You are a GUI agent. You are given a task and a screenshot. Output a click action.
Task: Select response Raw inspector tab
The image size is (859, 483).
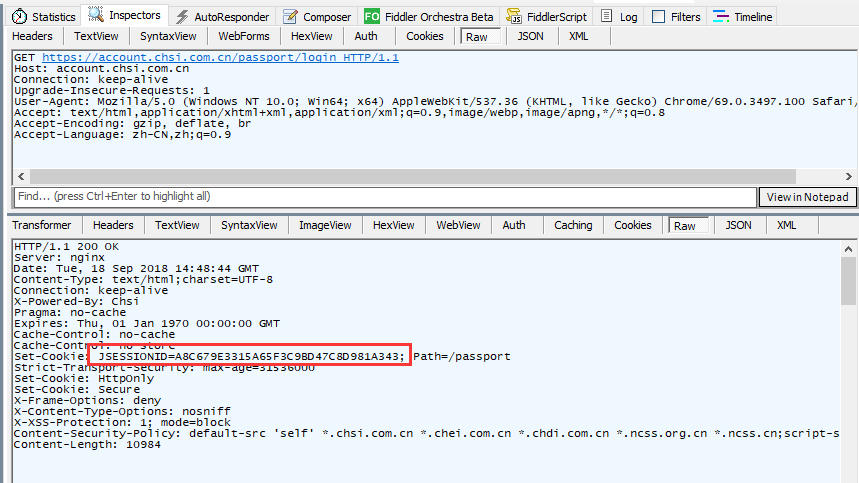point(688,226)
